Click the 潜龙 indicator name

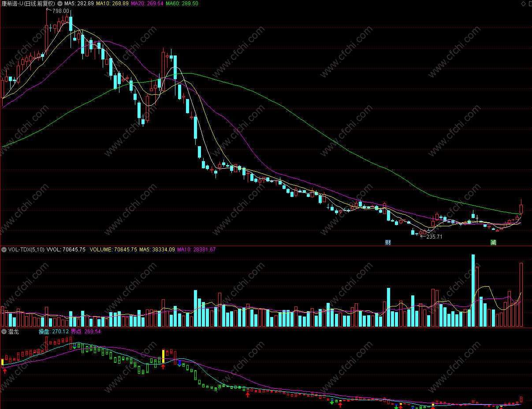pyautogui.click(x=13, y=332)
